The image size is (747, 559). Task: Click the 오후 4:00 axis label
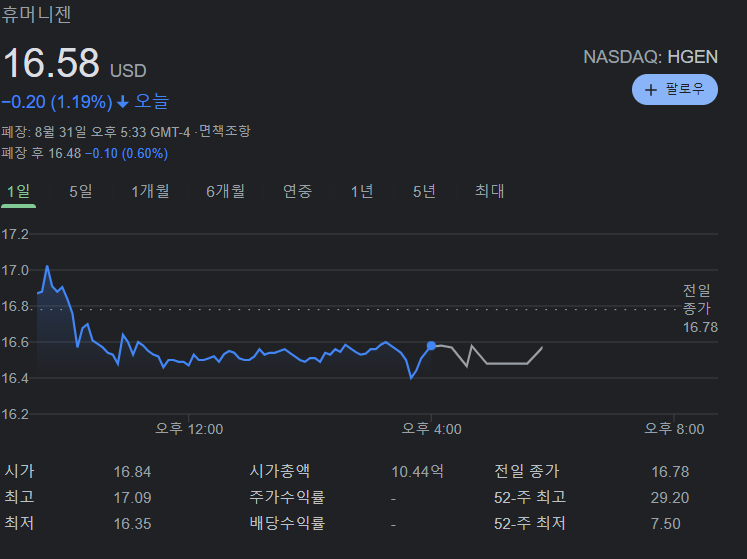(x=432, y=429)
